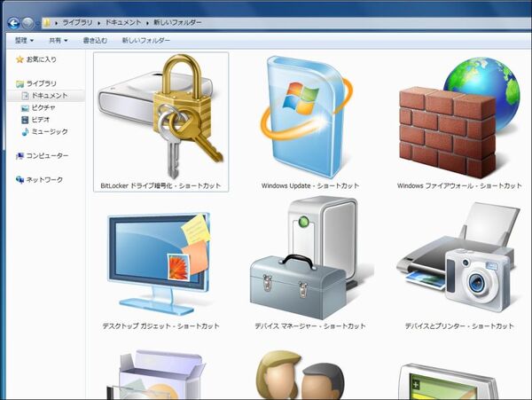
Task: Click the label BitLocker ドライブ暗号化 - ショートカット
Action: [160, 185]
